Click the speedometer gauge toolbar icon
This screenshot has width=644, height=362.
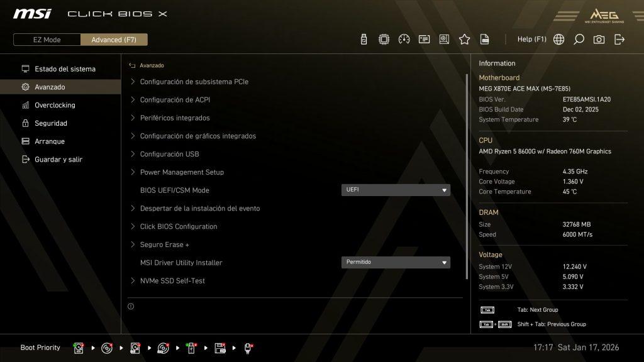[x=404, y=40]
